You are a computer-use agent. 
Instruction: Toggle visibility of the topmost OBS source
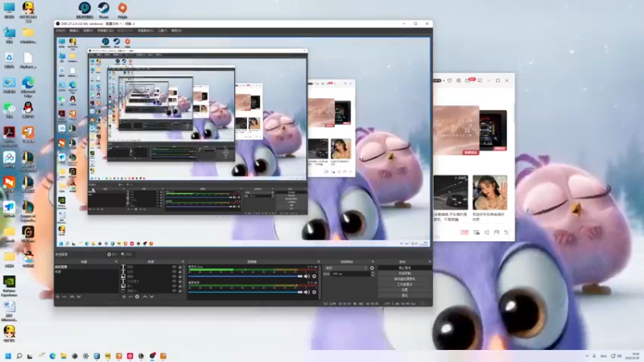pos(174,267)
